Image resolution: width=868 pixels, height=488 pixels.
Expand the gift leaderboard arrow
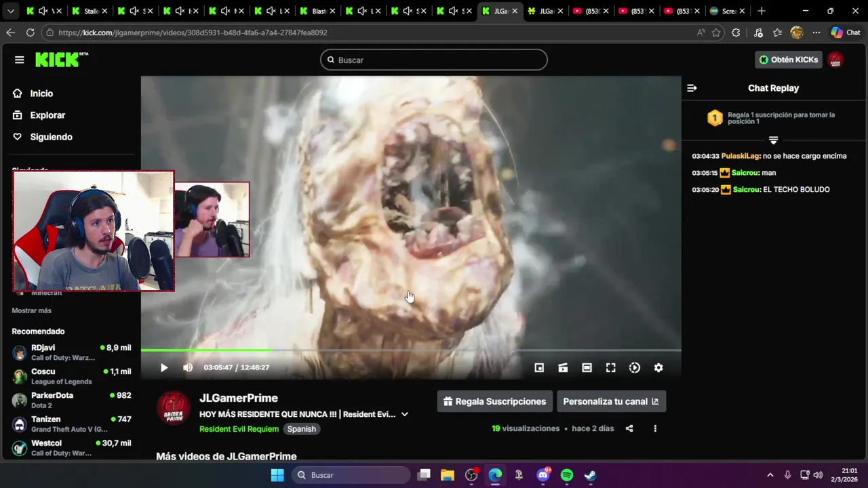773,140
